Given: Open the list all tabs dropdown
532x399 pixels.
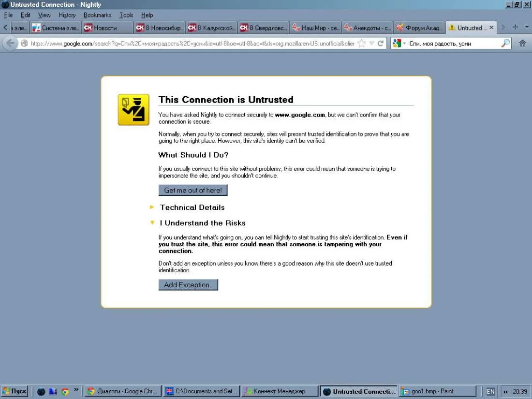Looking at the screenshot, I should pyautogui.click(x=527, y=27).
